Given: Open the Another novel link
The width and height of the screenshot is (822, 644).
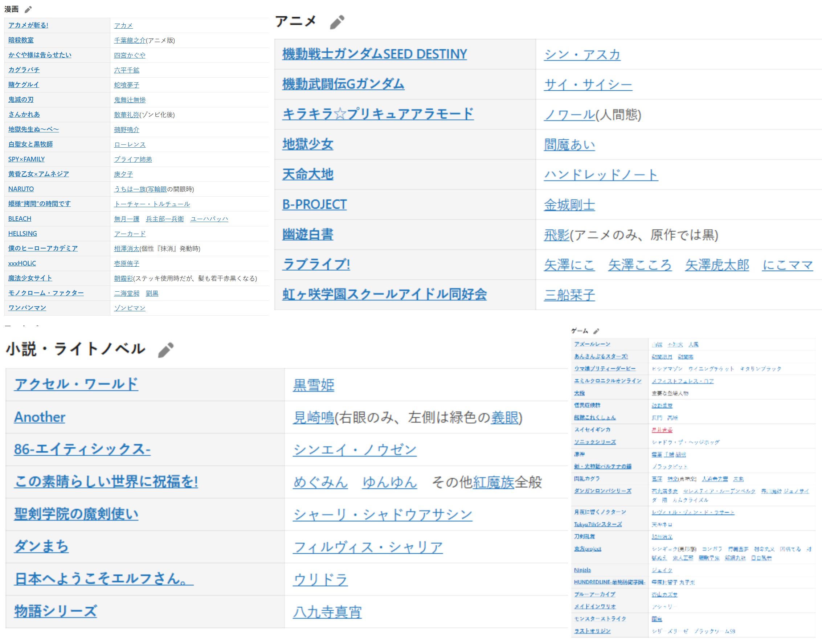Looking at the screenshot, I should (x=40, y=417).
